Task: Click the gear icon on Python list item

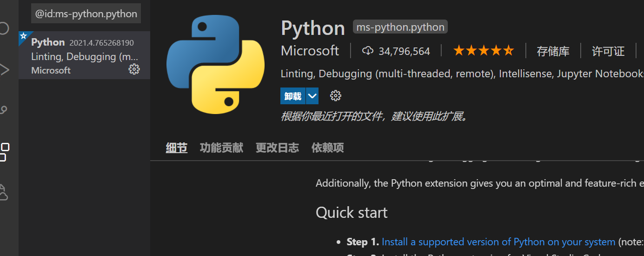Action: [134, 69]
